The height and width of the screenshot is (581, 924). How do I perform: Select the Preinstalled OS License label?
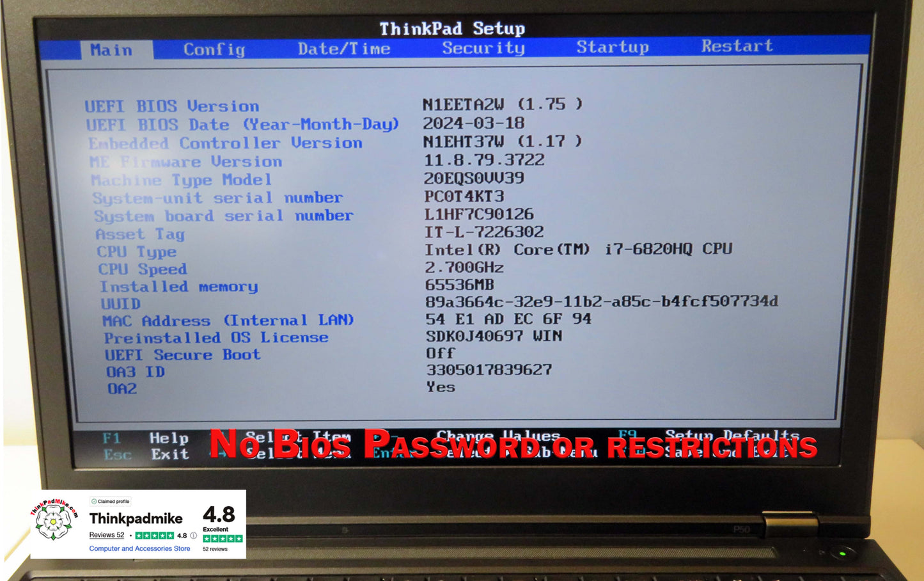coord(216,337)
